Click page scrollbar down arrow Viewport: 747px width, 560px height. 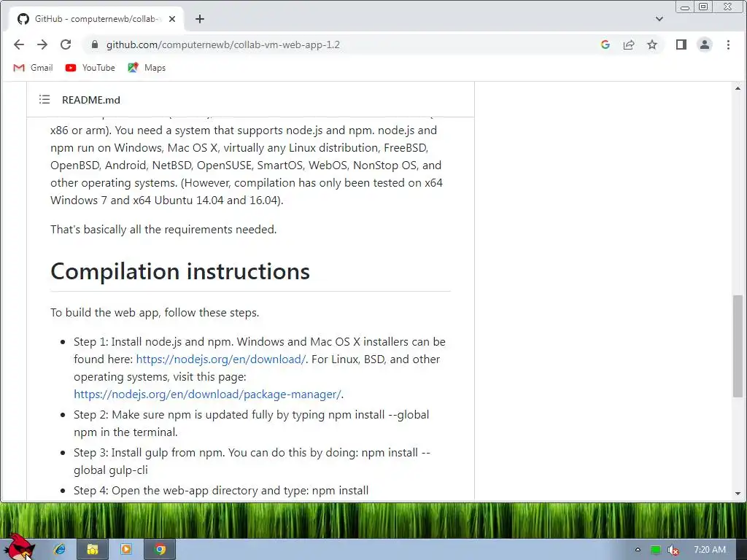(x=738, y=494)
